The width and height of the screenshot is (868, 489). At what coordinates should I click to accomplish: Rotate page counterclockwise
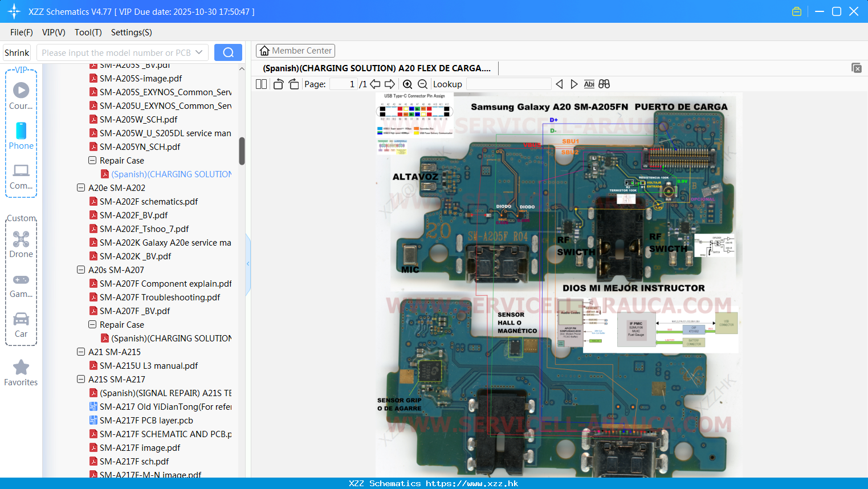(278, 84)
